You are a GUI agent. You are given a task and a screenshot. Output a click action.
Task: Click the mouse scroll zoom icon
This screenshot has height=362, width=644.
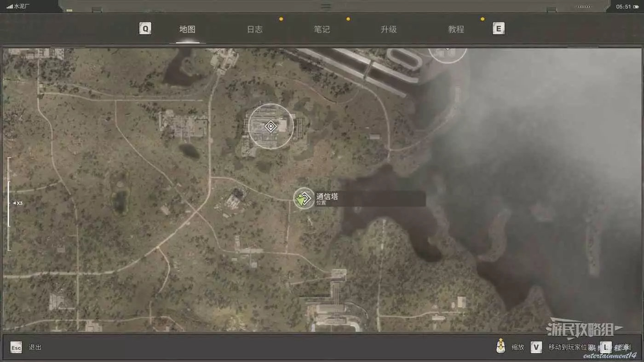(501, 346)
